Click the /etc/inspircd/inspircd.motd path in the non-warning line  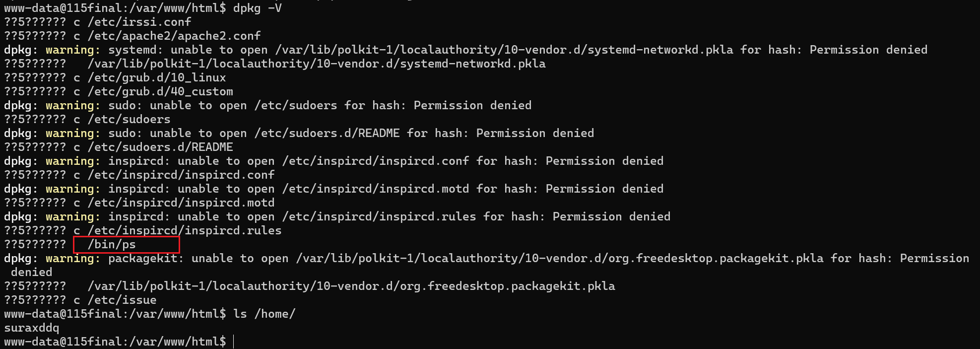[x=181, y=203]
